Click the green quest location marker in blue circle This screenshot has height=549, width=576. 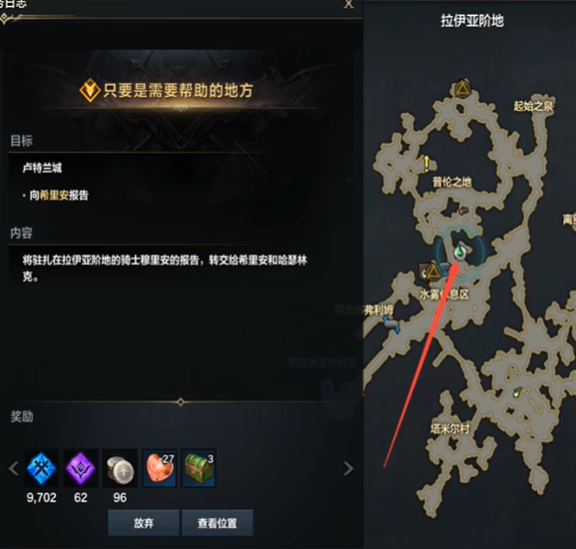click(459, 252)
